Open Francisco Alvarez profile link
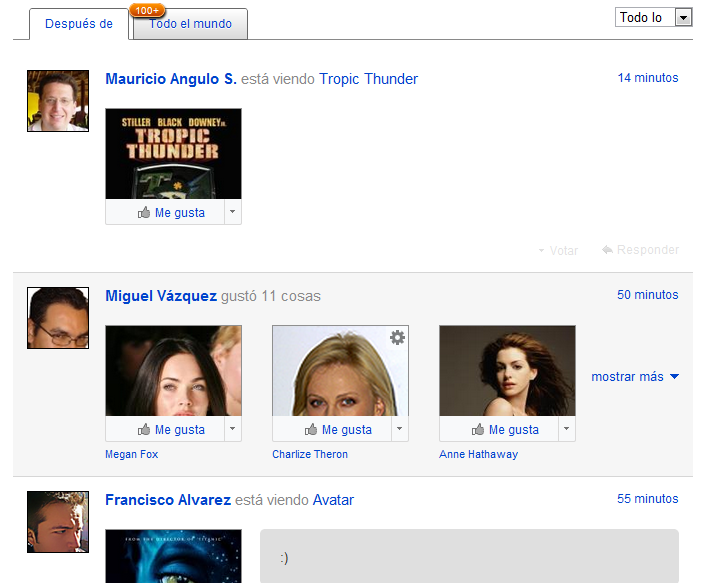 click(168, 500)
